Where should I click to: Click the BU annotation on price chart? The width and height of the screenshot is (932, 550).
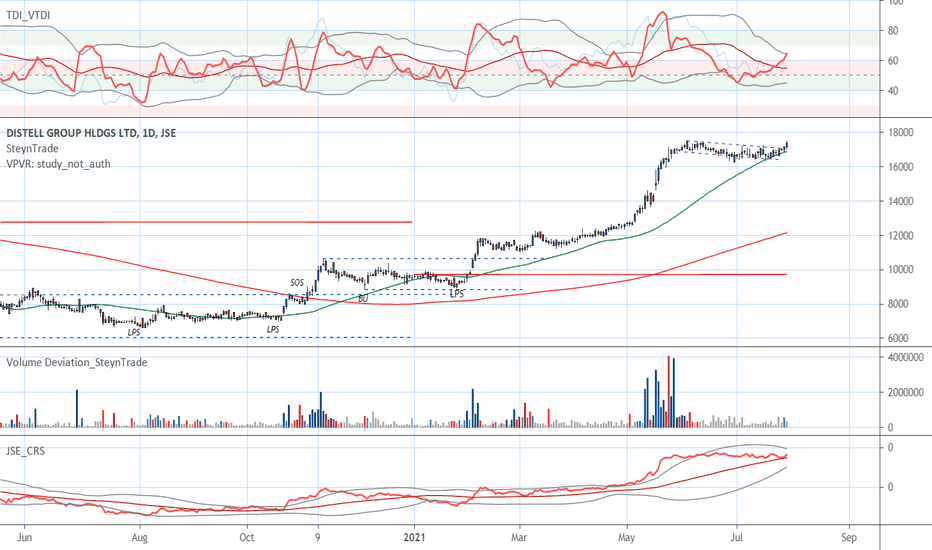click(x=363, y=298)
